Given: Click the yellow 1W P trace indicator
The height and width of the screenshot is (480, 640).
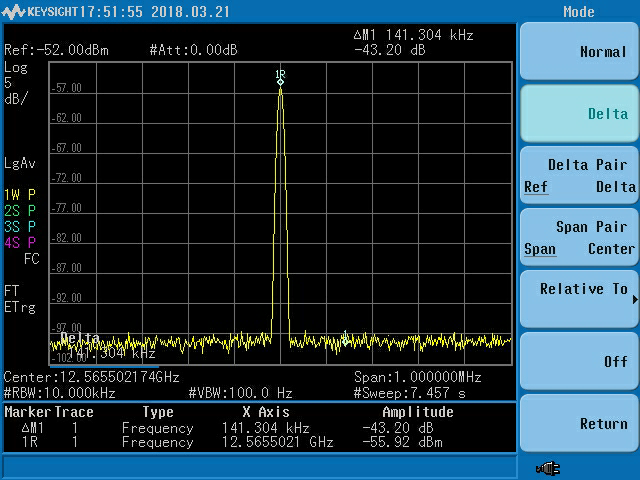Looking at the screenshot, I should tap(20, 195).
